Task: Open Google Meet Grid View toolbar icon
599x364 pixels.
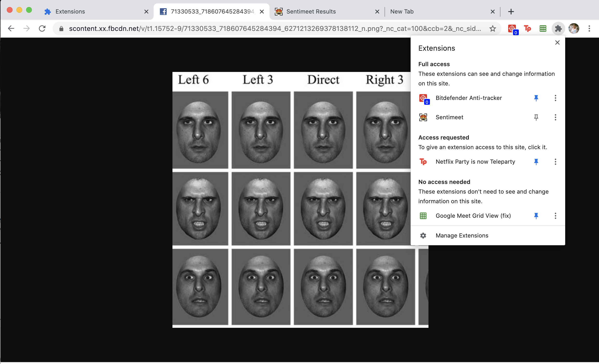Action: [543, 29]
